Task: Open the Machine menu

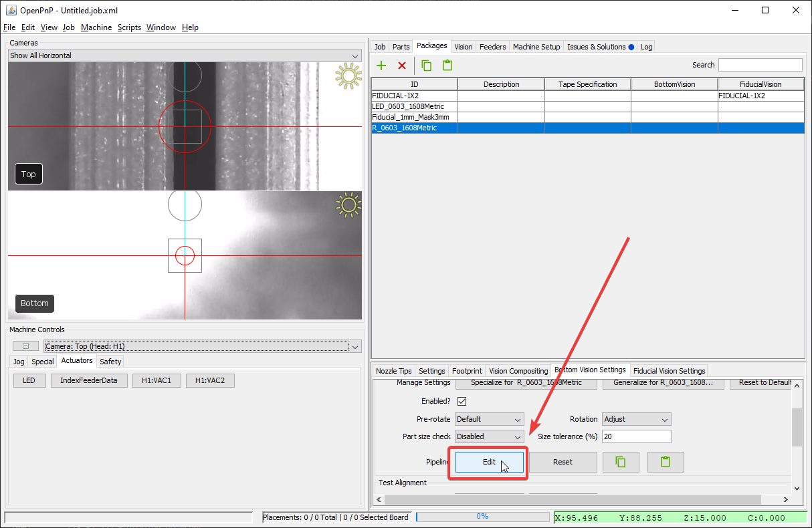Action: coord(96,27)
